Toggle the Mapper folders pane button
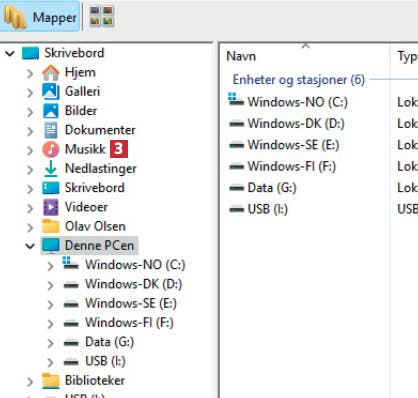This screenshot has height=398, width=418. click(40, 17)
